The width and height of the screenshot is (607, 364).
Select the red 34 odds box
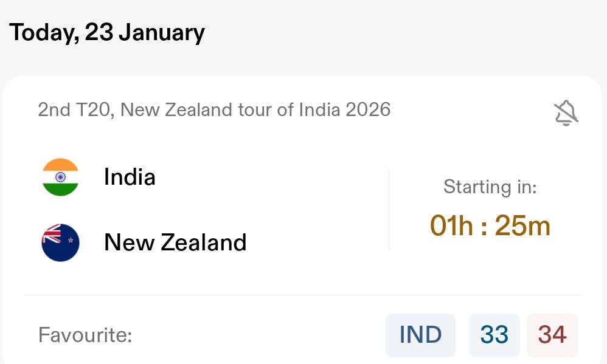[552, 335]
